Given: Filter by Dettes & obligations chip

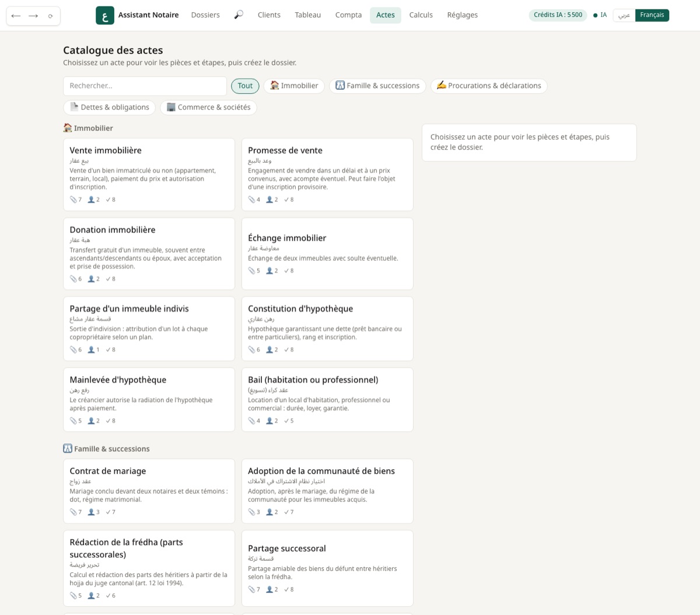Looking at the screenshot, I should [x=109, y=107].
